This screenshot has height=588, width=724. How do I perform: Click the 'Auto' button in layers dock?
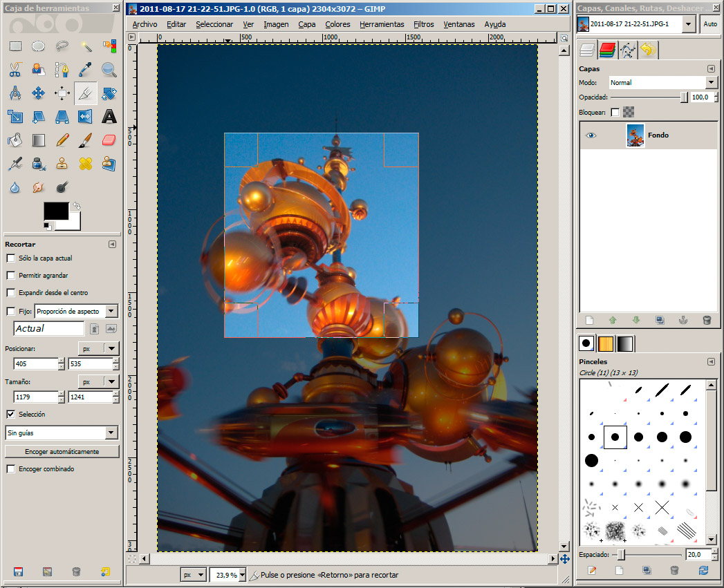710,24
